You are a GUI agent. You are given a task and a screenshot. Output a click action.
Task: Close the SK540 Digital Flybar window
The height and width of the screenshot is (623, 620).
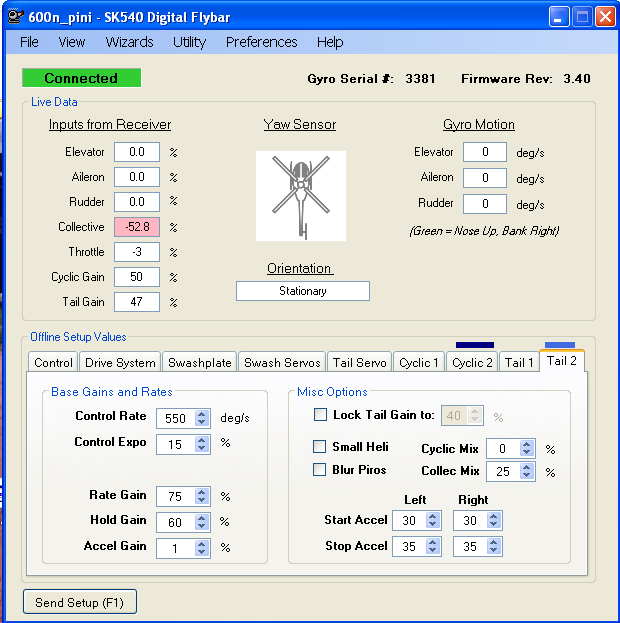click(605, 17)
